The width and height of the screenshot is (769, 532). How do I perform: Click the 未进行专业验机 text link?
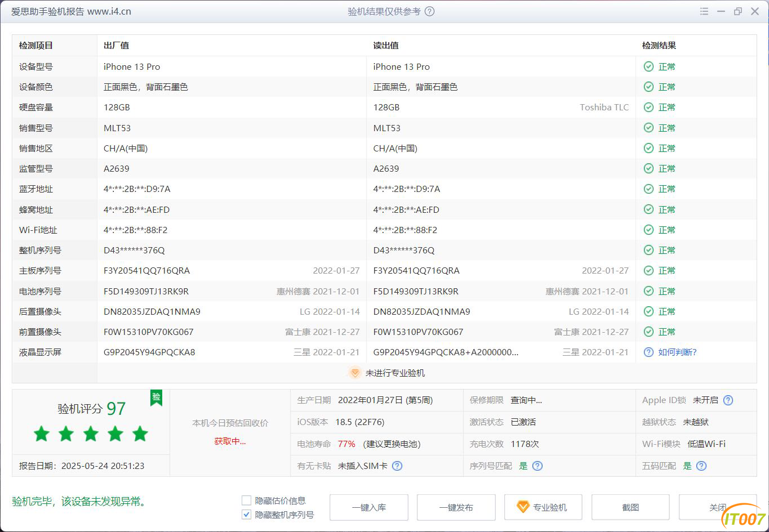pyautogui.click(x=395, y=373)
